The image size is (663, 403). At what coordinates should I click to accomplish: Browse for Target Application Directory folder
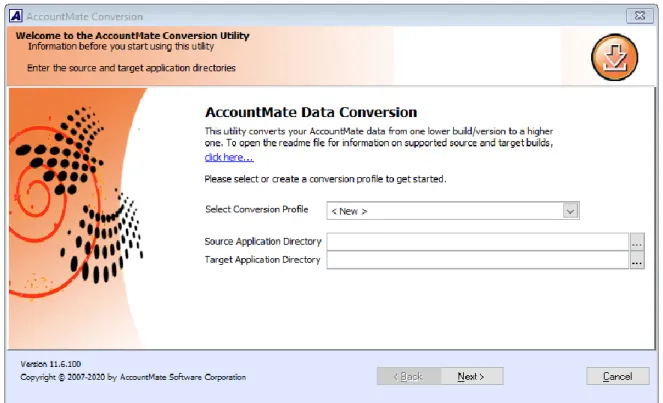click(x=637, y=260)
